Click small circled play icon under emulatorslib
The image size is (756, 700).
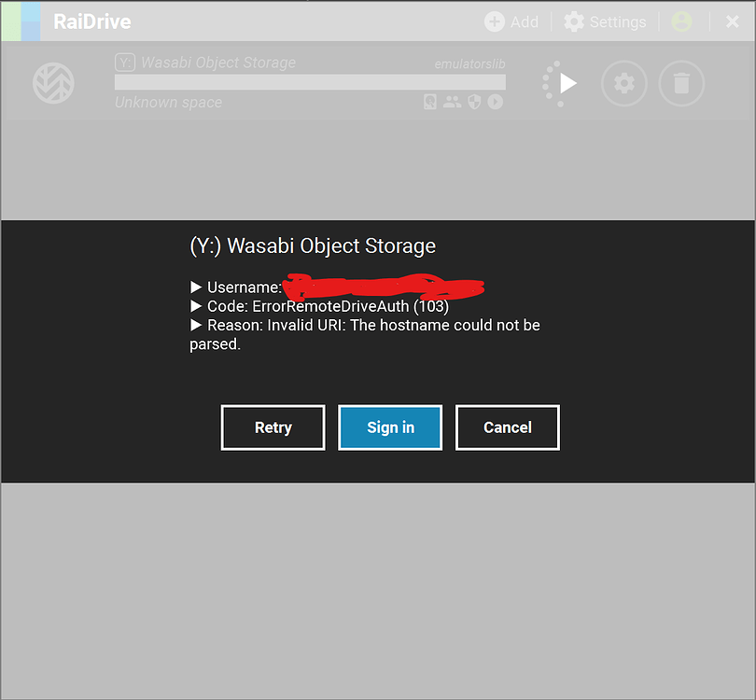496,102
